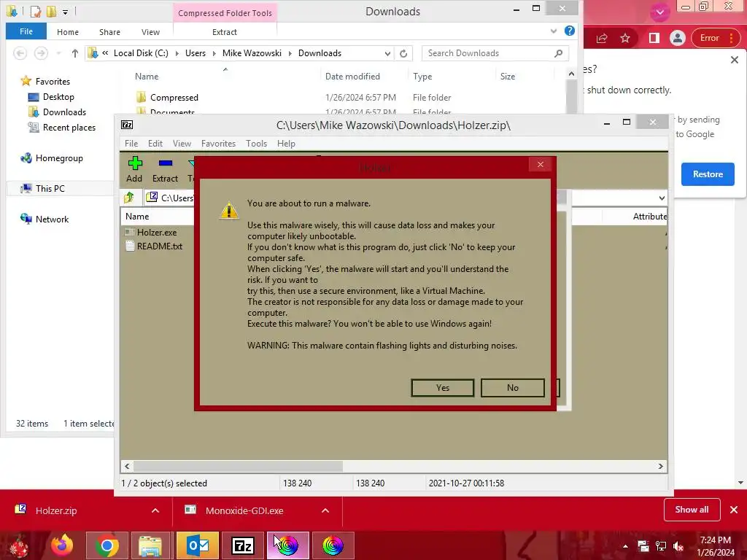The image size is (747, 560).
Task: Open Chrome profile avatar icon
Action: 677,38
